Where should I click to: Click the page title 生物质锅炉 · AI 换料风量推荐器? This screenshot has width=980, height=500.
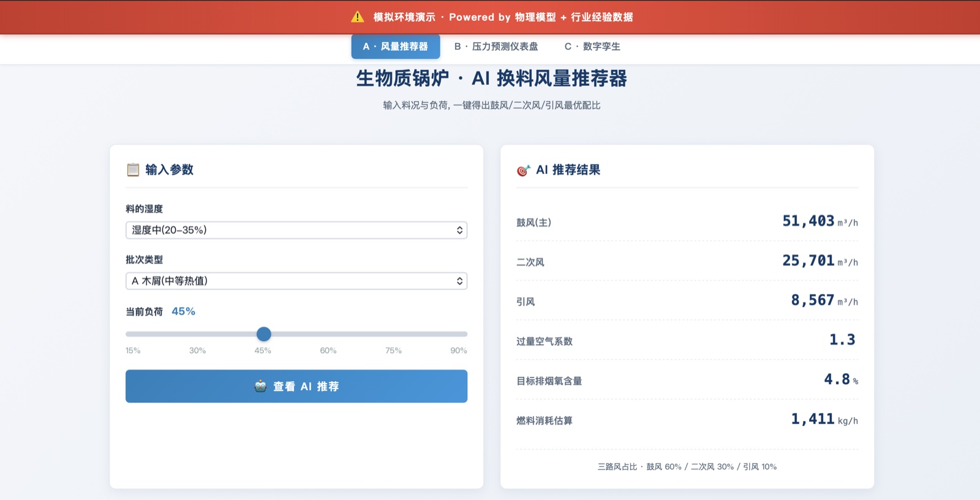[492, 78]
